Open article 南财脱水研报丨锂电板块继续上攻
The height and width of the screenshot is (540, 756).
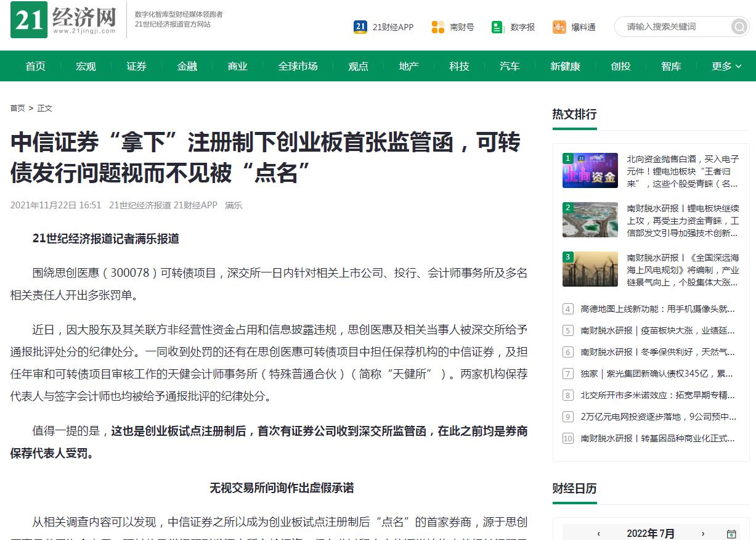683,221
